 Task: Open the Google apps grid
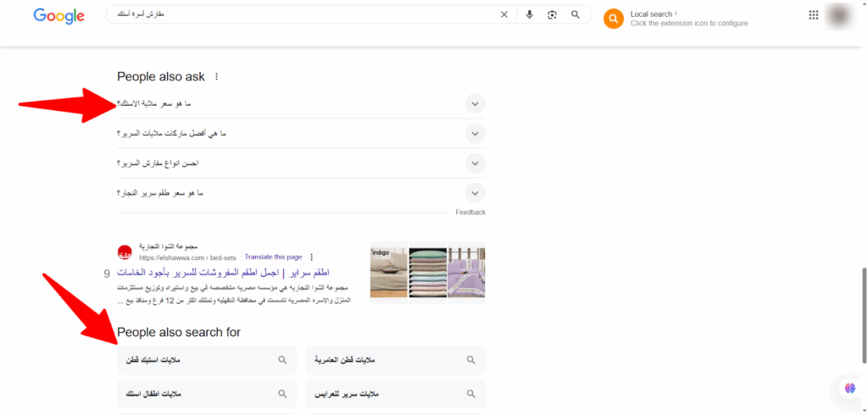(x=814, y=14)
